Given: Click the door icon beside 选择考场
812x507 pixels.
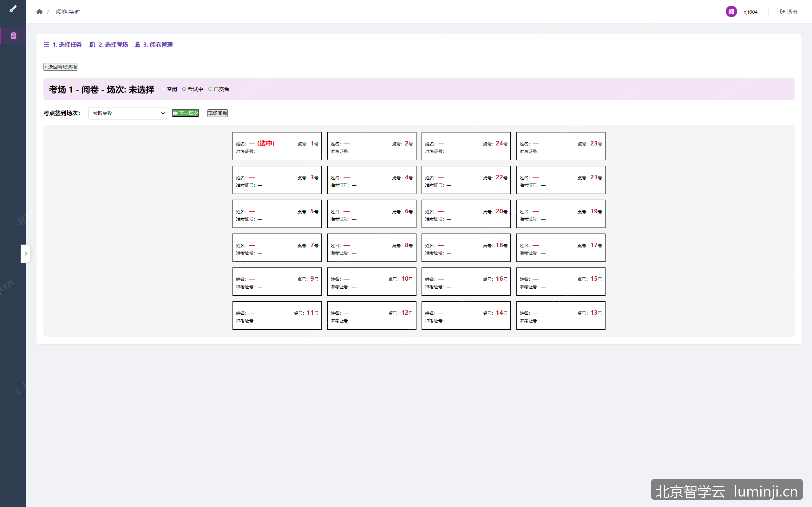Looking at the screenshot, I should [92, 45].
